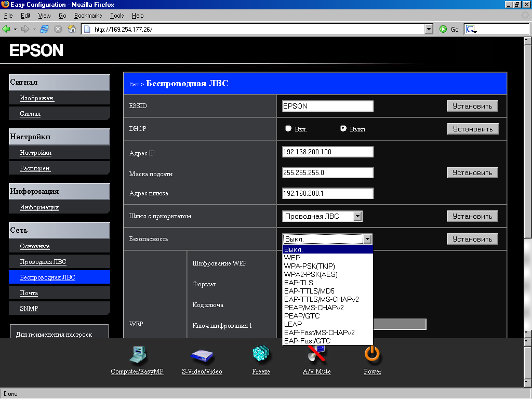Open the Сигнал sidebar link
Viewport: 532px width, 399px height.
[30, 114]
